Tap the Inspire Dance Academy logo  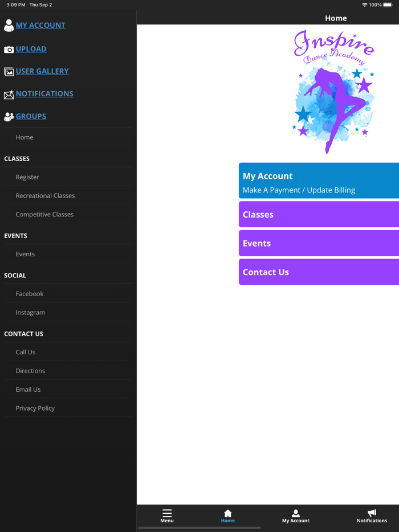(336, 92)
